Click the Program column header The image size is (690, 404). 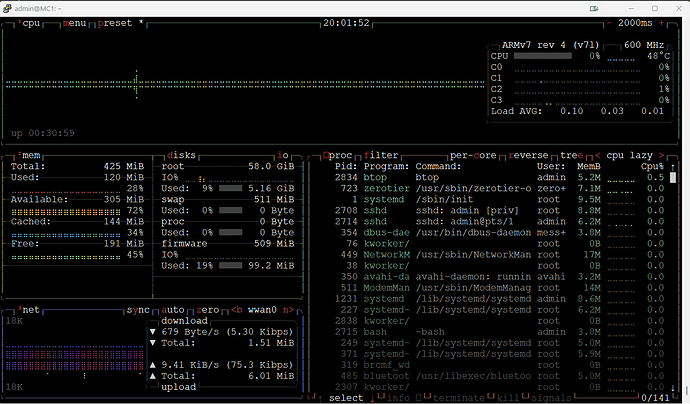(x=386, y=166)
